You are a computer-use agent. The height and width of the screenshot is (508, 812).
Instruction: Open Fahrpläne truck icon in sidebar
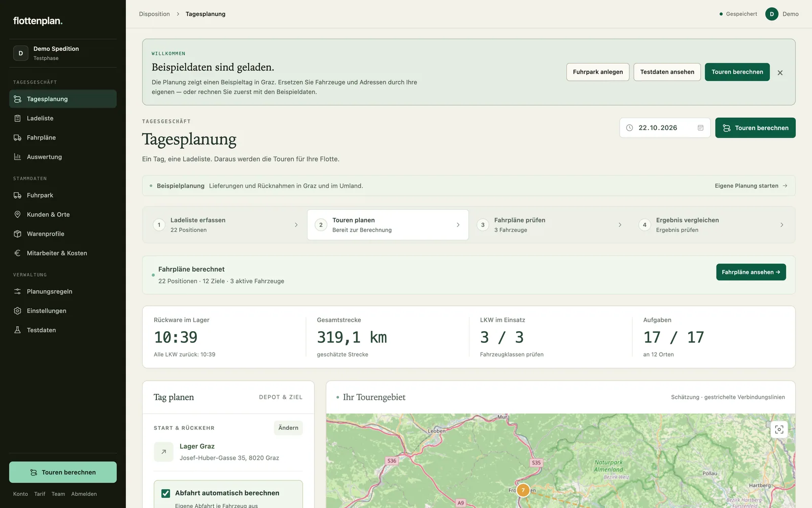[x=17, y=138]
